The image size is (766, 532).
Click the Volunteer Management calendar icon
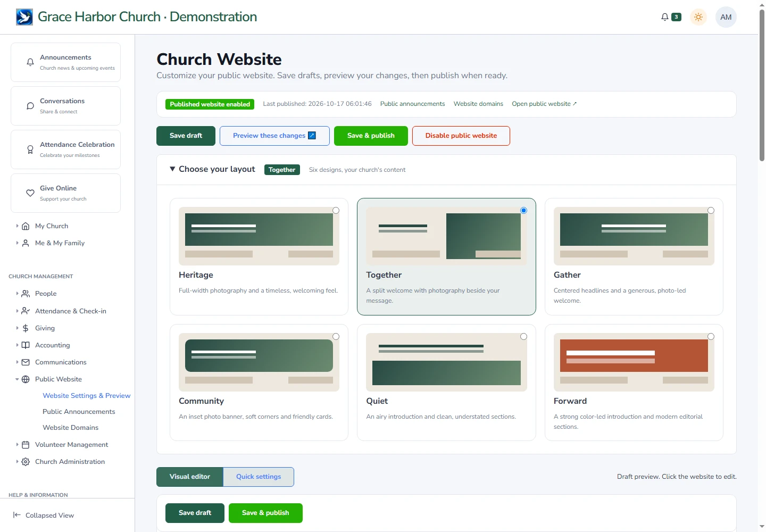point(26,445)
